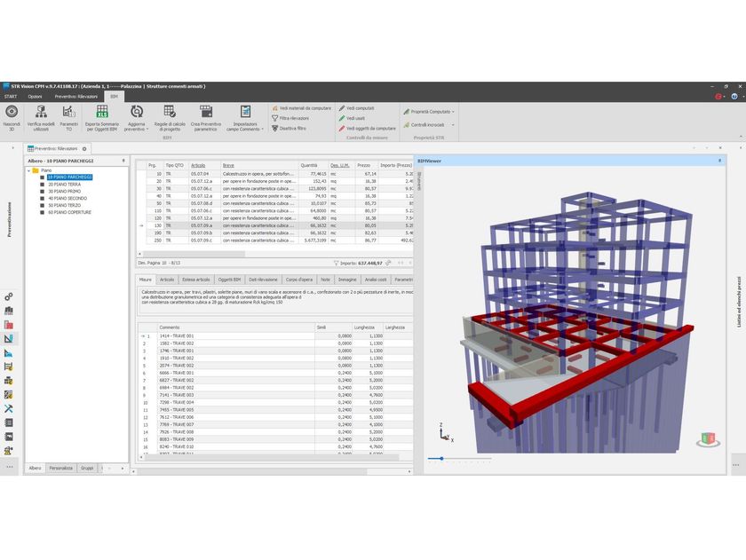The height and width of the screenshot is (560, 746).
Task: Select the Personalizza bottom tab
Action: [x=61, y=469]
